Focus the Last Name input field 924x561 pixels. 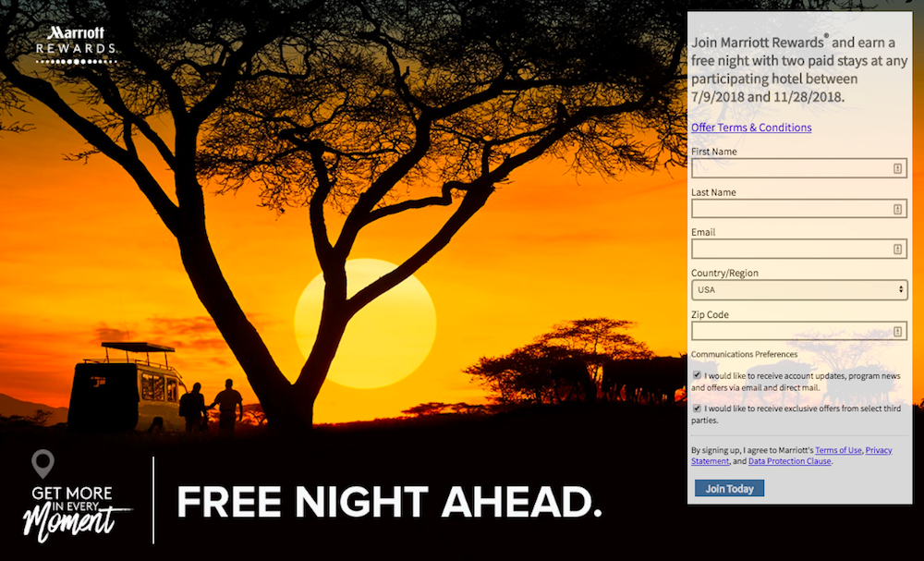click(799, 209)
